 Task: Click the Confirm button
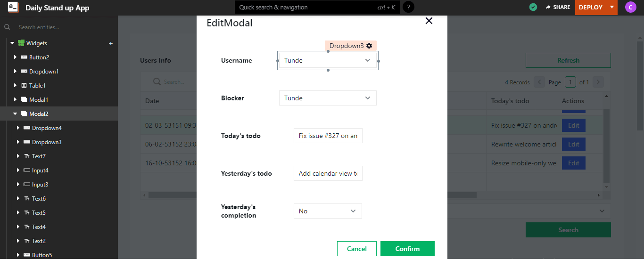tap(407, 249)
